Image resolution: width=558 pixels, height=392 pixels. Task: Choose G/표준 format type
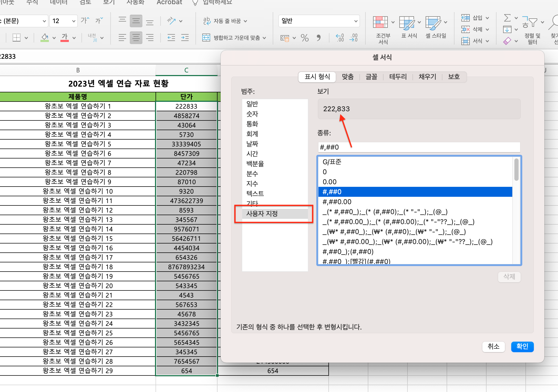coord(415,162)
